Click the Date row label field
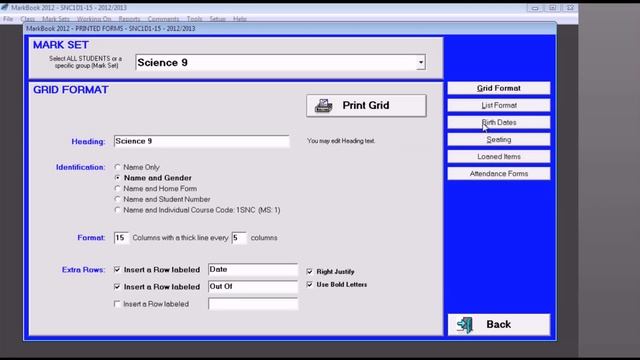The image size is (640, 360). pos(253,269)
